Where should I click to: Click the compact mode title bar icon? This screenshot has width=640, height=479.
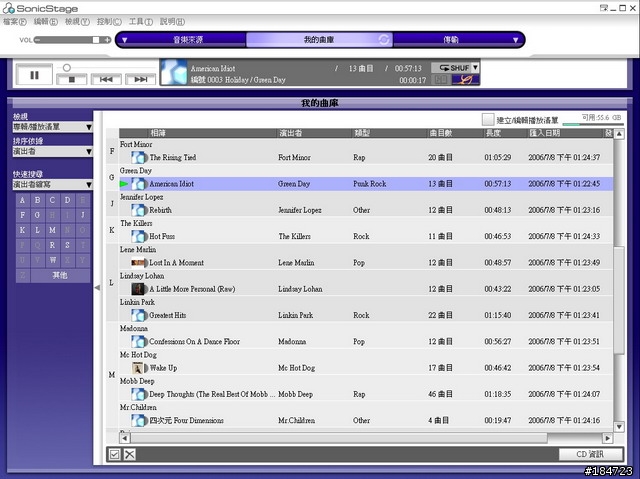pyautogui.click(x=603, y=8)
